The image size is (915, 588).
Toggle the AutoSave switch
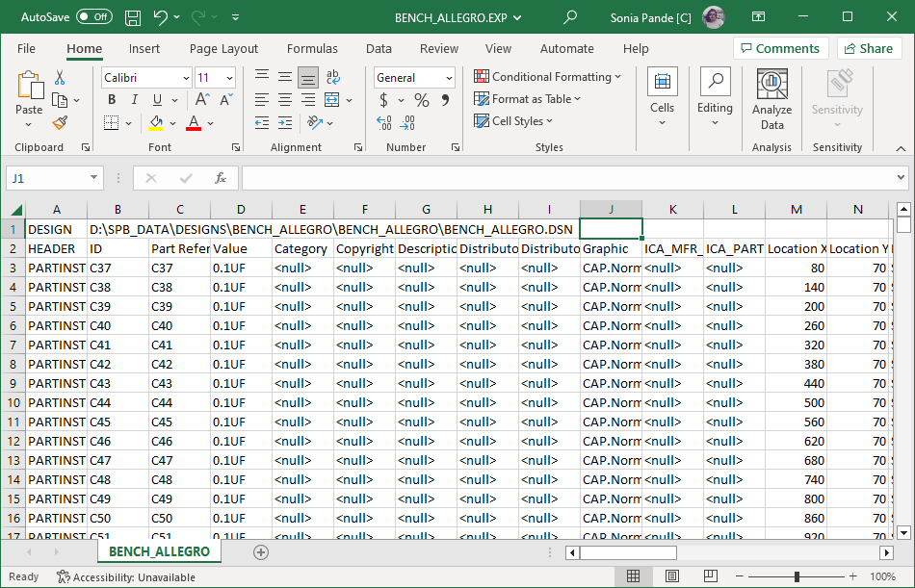93,17
